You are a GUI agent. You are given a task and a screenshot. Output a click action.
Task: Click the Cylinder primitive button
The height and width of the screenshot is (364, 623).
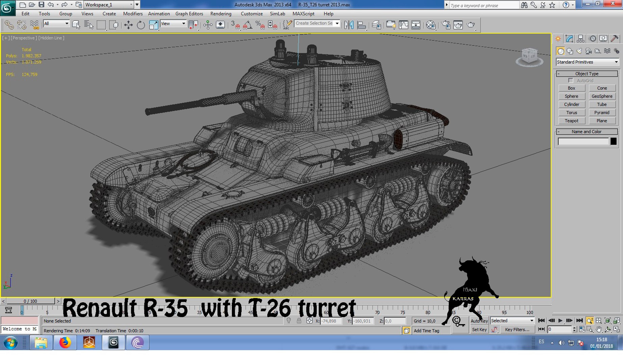click(x=571, y=104)
